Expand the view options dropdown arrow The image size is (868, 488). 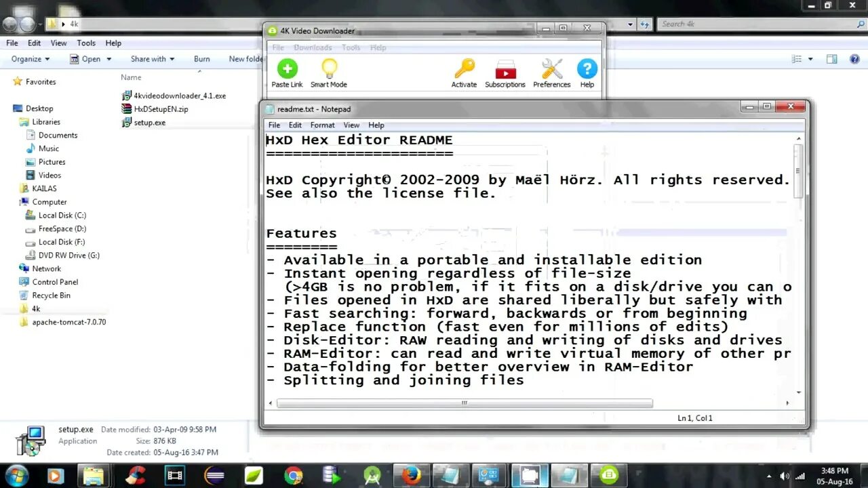810,59
